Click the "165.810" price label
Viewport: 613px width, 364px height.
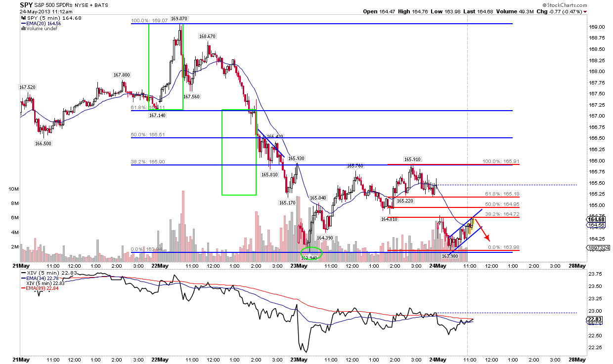269,174
